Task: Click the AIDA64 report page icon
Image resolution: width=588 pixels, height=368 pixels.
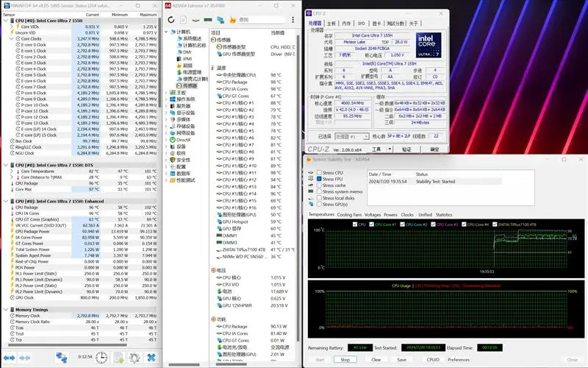Action: click(183, 20)
